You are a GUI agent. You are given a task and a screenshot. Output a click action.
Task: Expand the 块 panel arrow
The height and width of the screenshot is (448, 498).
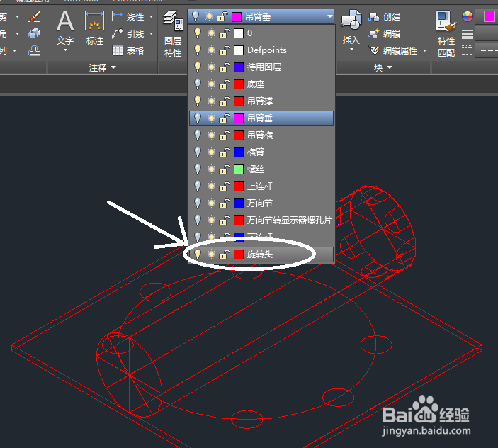(390, 67)
